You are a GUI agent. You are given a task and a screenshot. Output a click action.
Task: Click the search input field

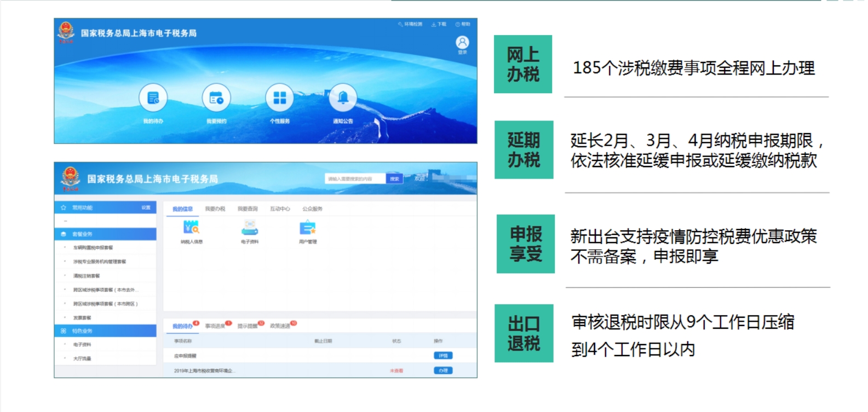pos(355,179)
